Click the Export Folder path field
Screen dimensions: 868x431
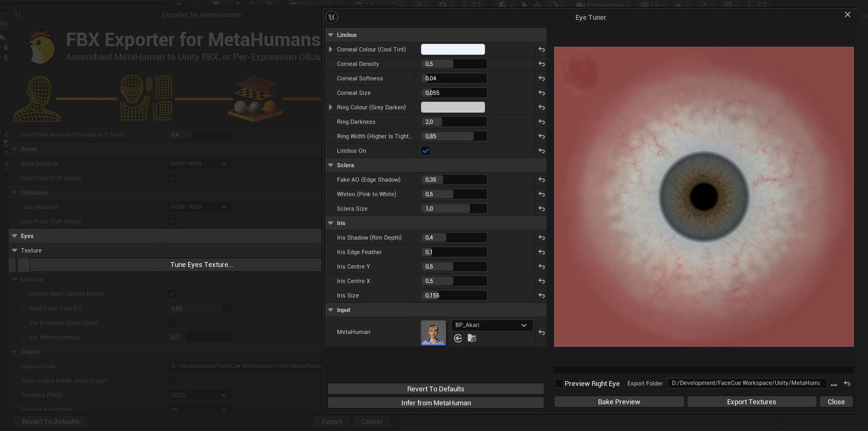tap(747, 383)
